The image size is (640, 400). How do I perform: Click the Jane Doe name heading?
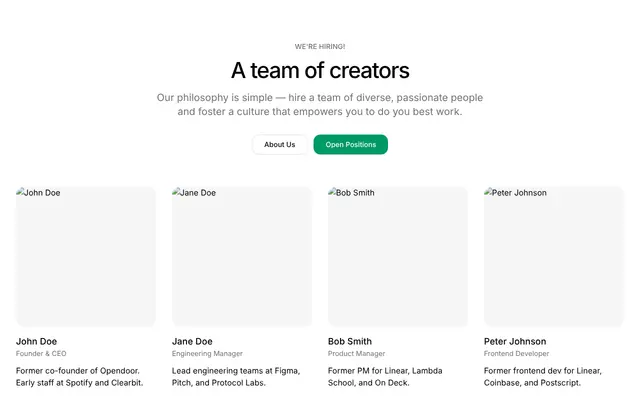tap(192, 341)
